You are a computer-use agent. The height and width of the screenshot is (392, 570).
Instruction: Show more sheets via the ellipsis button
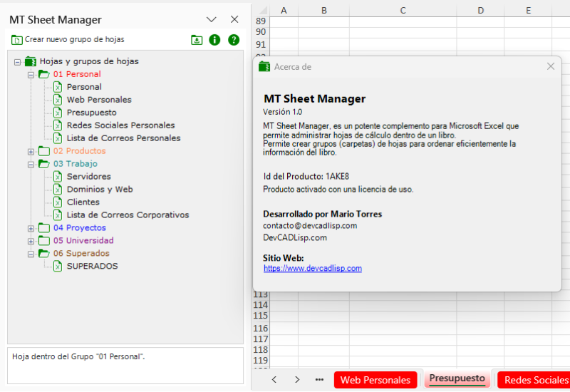pos(319,380)
